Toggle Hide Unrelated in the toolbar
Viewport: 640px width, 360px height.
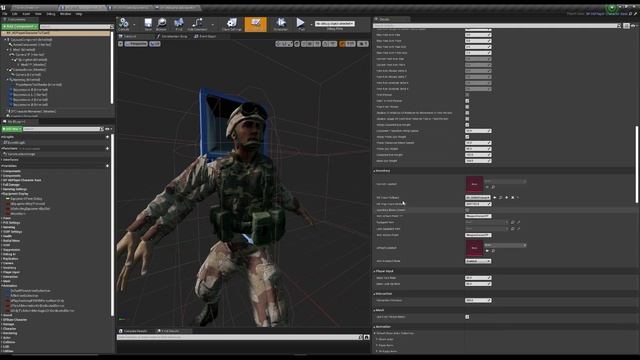[x=197, y=24]
